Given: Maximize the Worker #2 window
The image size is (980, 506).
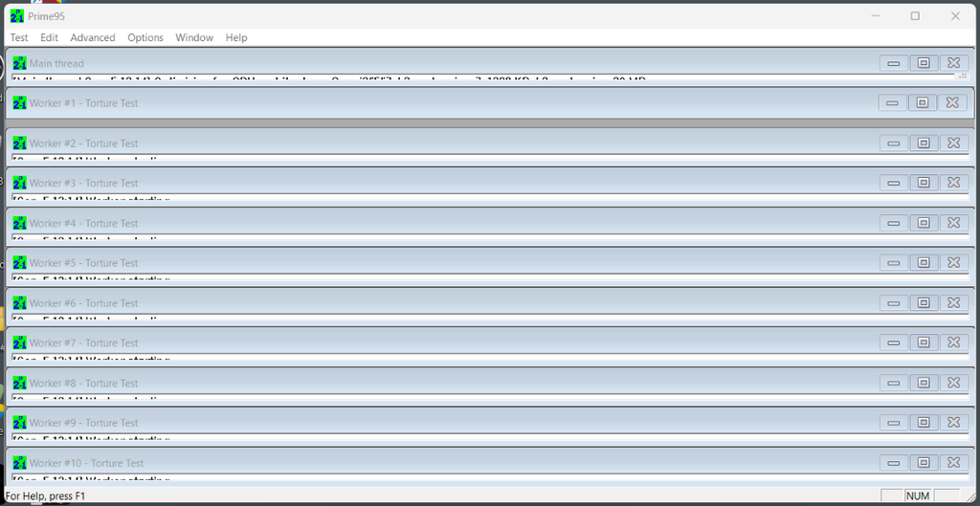Looking at the screenshot, I should 924,143.
